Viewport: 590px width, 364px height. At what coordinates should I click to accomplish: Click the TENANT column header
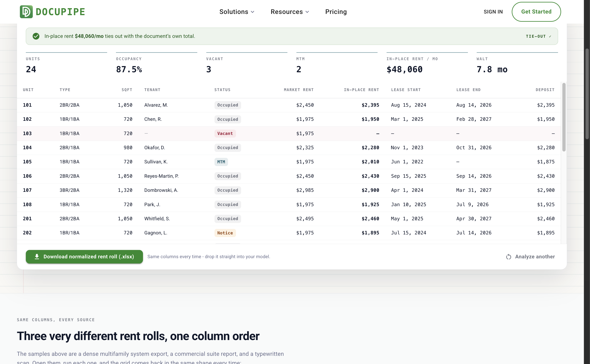point(152,90)
